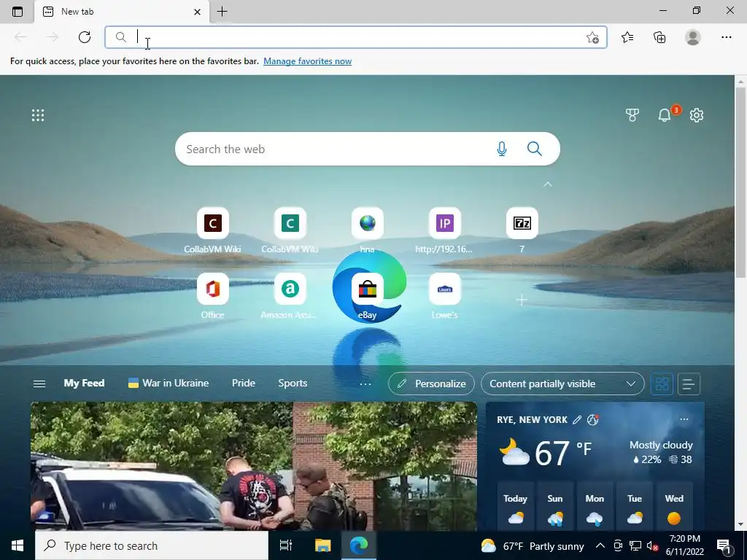Screen dimensions: 747x560
Task: Open the hna globe quick link
Action: click(368, 223)
